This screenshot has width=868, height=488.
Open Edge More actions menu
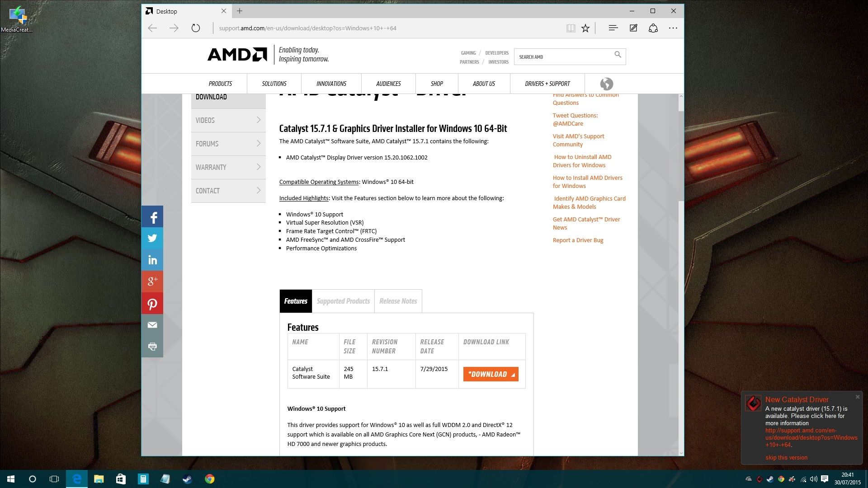(673, 28)
